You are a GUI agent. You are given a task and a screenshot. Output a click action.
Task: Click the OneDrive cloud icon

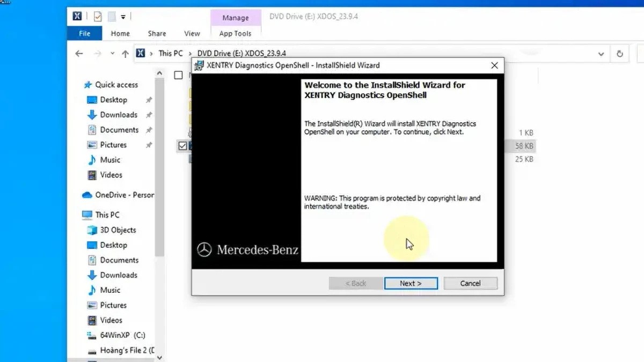87,195
